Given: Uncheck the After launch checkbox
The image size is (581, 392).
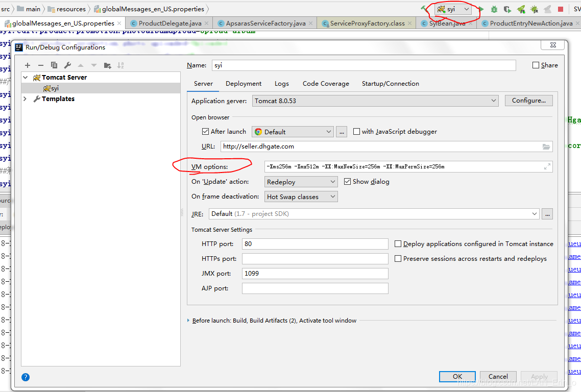Looking at the screenshot, I should tap(205, 132).
